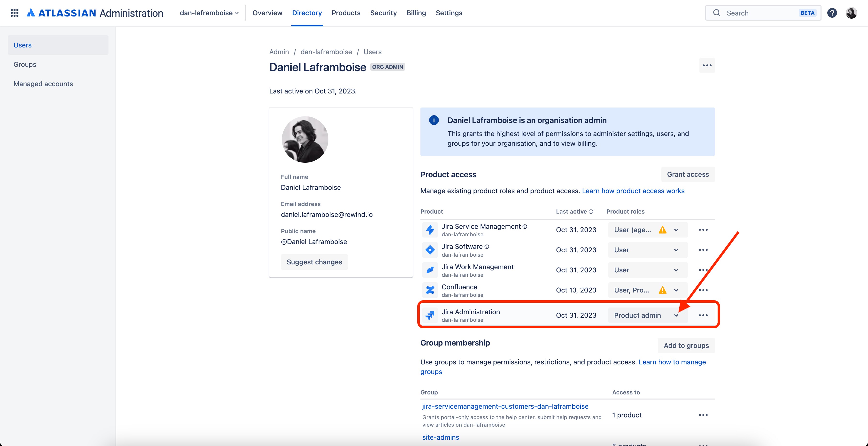Click the daniel.laframboise@rewind.io email text
868x446 pixels.
[326, 215]
